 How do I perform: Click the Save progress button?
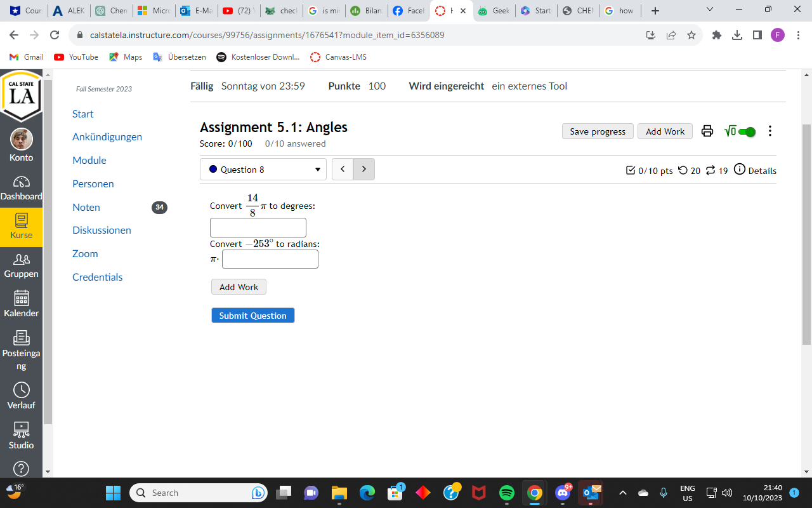tap(598, 131)
